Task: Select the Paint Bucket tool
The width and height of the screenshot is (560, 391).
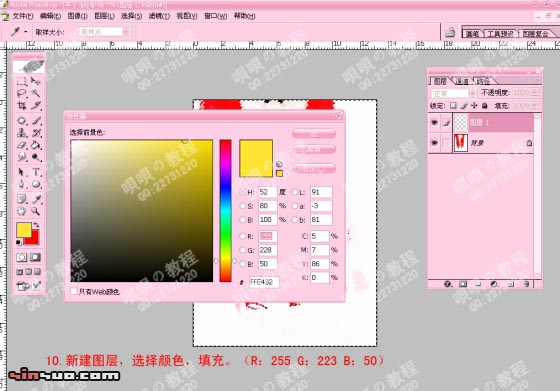Action: pos(36,145)
